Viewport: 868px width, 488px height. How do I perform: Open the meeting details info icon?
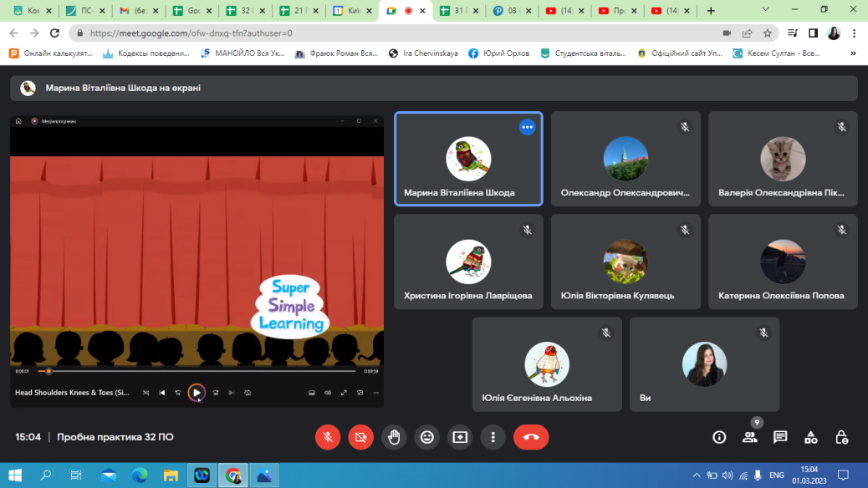pyautogui.click(x=718, y=437)
